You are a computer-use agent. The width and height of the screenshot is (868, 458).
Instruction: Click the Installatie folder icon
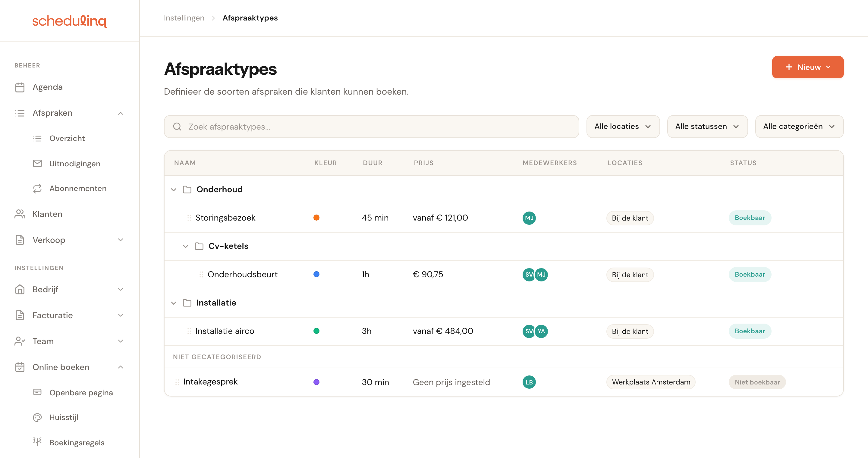[187, 303]
